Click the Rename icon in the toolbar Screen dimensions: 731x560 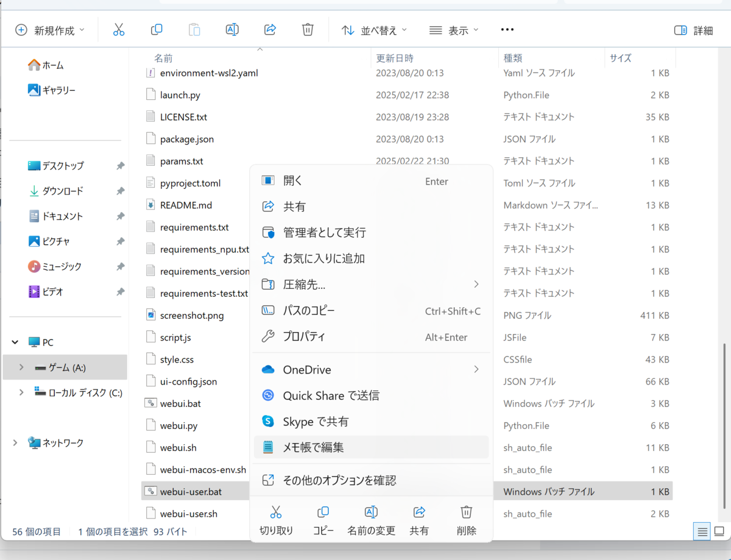[x=232, y=29]
